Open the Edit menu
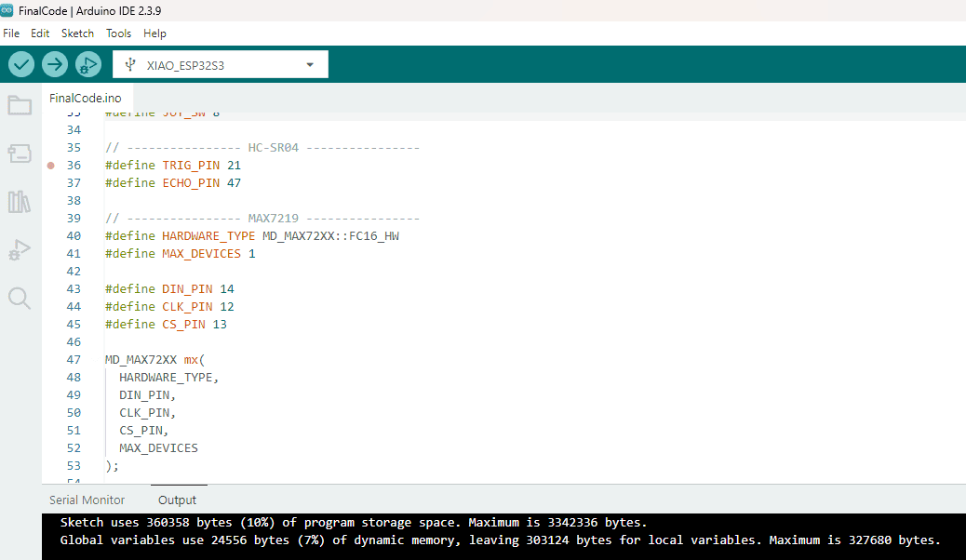This screenshot has width=966, height=560. tap(40, 33)
